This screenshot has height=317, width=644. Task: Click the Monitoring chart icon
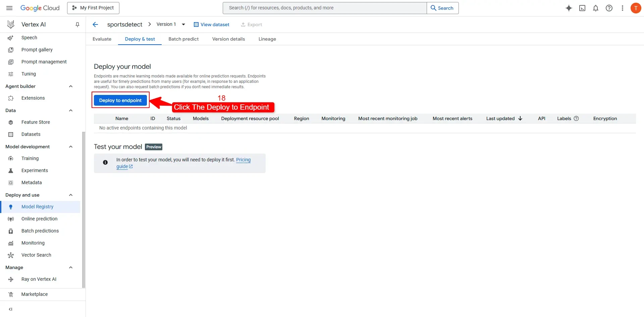pyautogui.click(x=11, y=243)
